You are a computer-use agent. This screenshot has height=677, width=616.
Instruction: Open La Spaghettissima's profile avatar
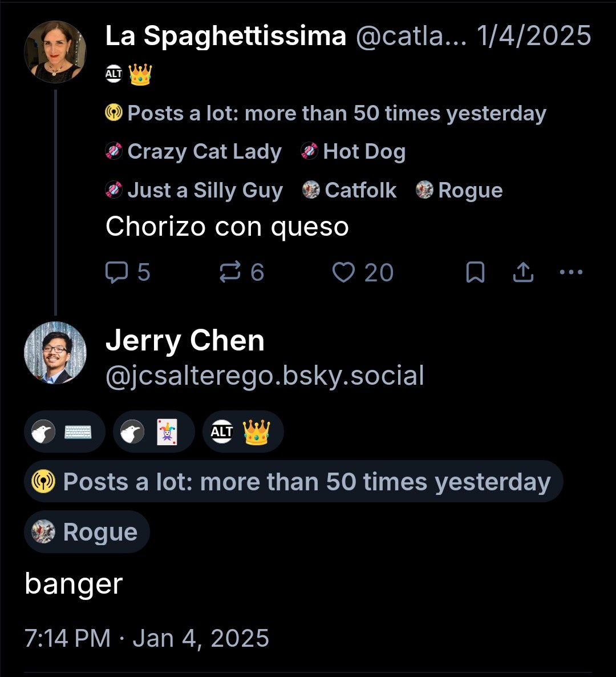tap(55, 52)
